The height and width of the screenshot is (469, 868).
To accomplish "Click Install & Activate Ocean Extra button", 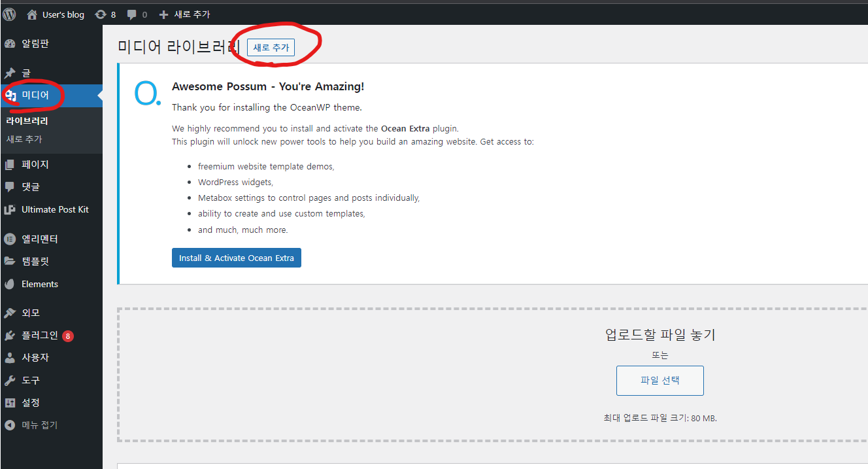I will tap(237, 258).
